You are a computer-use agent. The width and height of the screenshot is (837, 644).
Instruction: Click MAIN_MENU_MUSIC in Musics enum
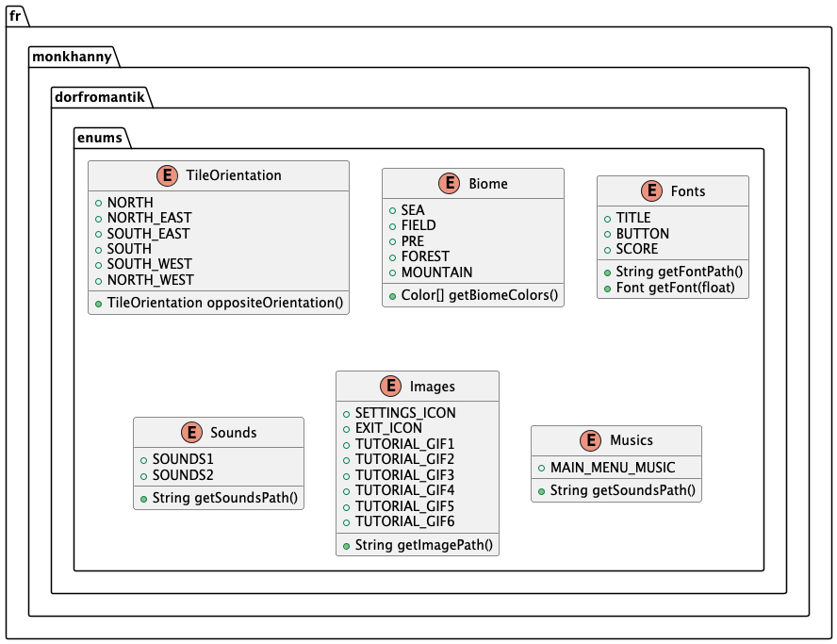click(613, 467)
